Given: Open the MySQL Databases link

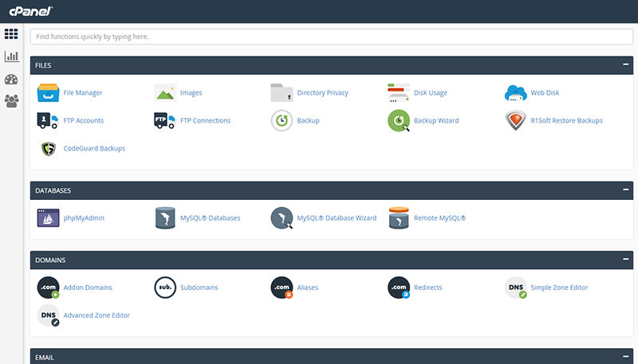Looking at the screenshot, I should (211, 217).
